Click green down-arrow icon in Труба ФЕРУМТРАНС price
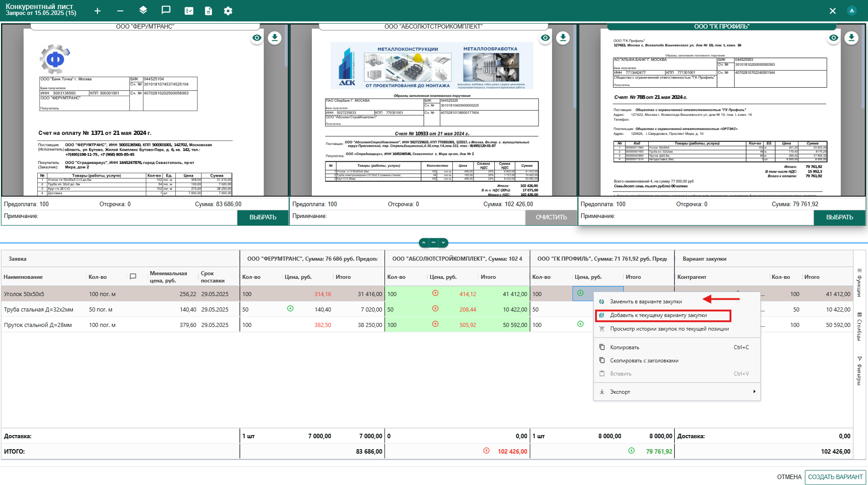 (x=290, y=309)
